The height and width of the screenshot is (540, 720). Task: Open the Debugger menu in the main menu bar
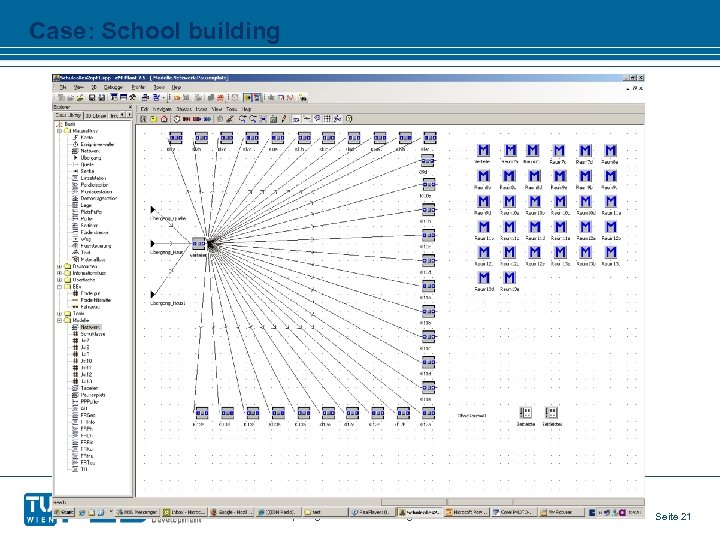113,87
